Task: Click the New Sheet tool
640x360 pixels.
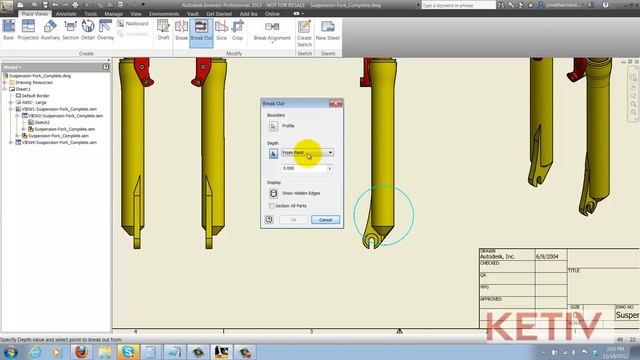Action: point(327,30)
